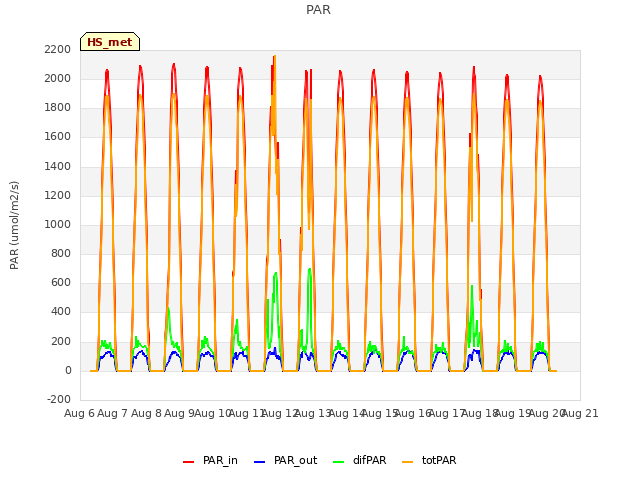This screenshot has width=640, height=480.
Task: Select the totPAR legend label
Action: pyautogui.click(x=439, y=460)
